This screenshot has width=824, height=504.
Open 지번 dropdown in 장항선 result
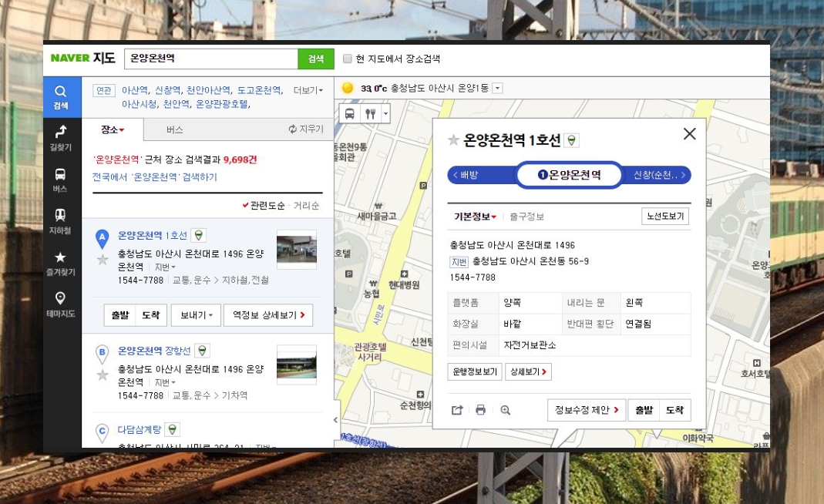point(164,382)
